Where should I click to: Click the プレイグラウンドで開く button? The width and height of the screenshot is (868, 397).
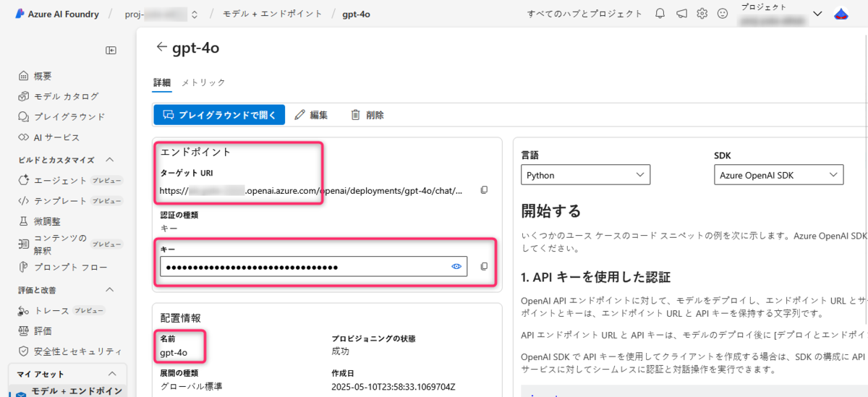click(219, 115)
